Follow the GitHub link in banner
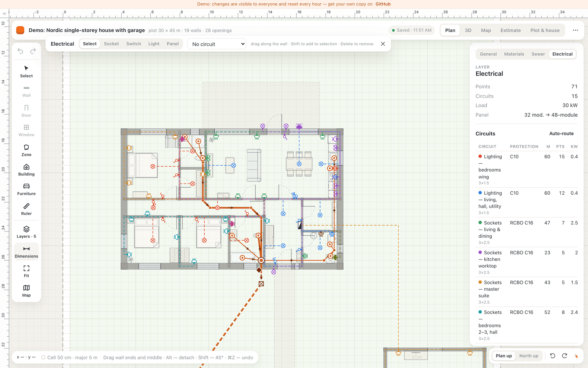This screenshot has height=368, width=588. [383, 4]
